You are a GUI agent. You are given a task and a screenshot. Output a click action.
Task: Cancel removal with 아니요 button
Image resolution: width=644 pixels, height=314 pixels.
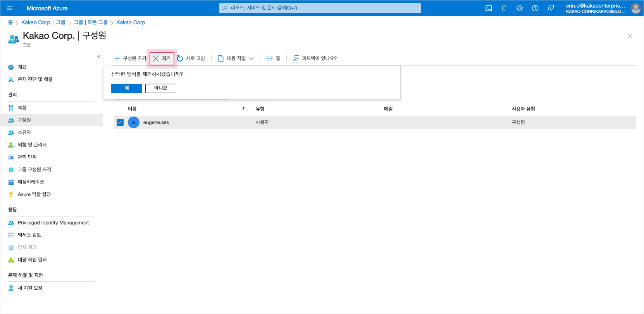[x=161, y=89]
